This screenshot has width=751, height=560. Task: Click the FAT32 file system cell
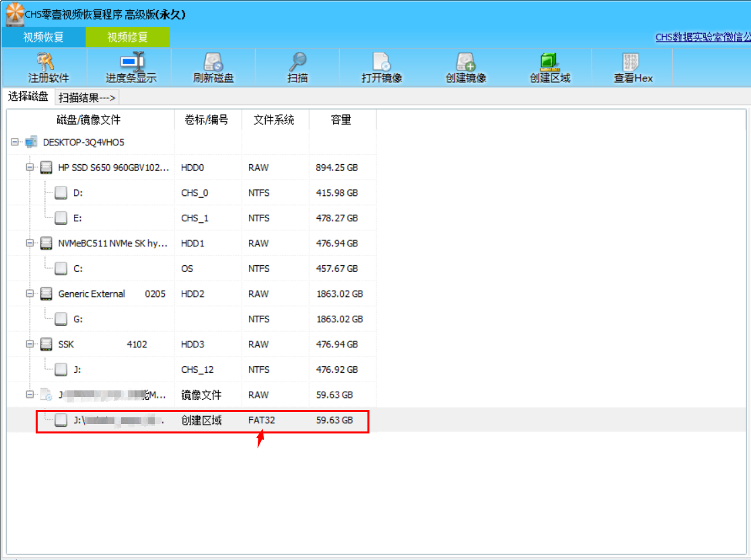[262, 420]
